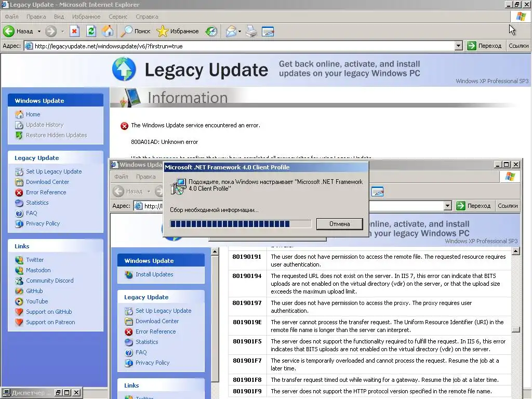This screenshot has height=399, width=532.
Task: Open the Сервис menu
Action: [x=118, y=17]
